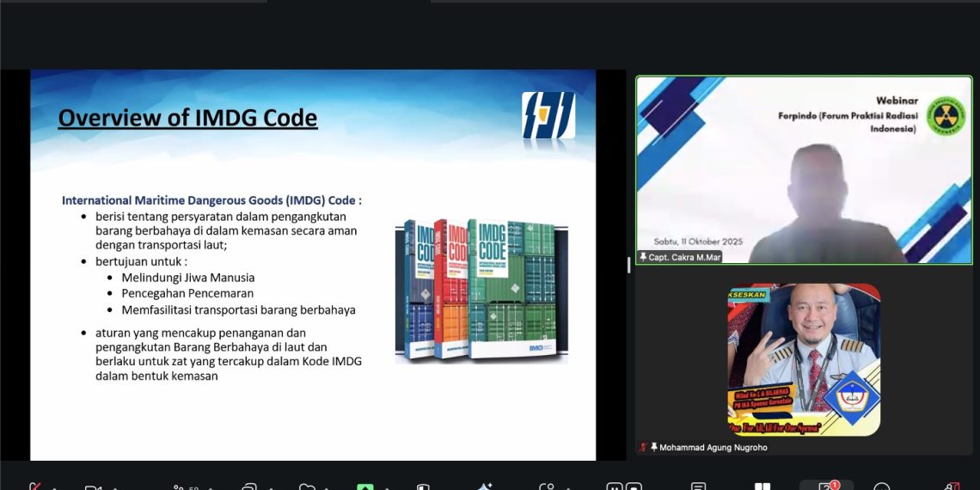Select Capt. Cakra M.Mar's video tile
This screenshot has width=980, height=490.
804,170
